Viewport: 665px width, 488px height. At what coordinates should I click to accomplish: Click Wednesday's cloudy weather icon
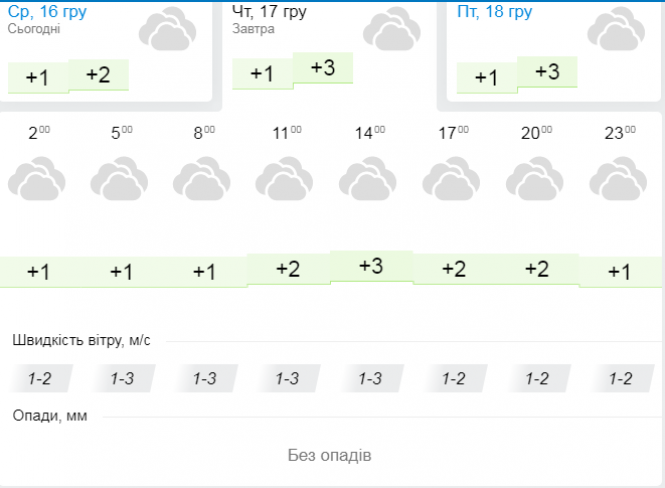(x=167, y=29)
